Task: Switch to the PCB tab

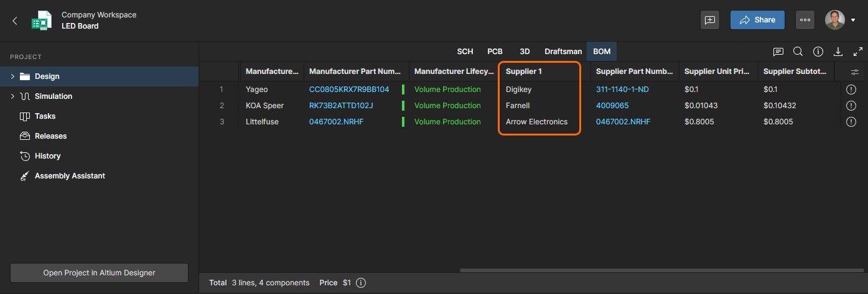Action: [x=495, y=52]
